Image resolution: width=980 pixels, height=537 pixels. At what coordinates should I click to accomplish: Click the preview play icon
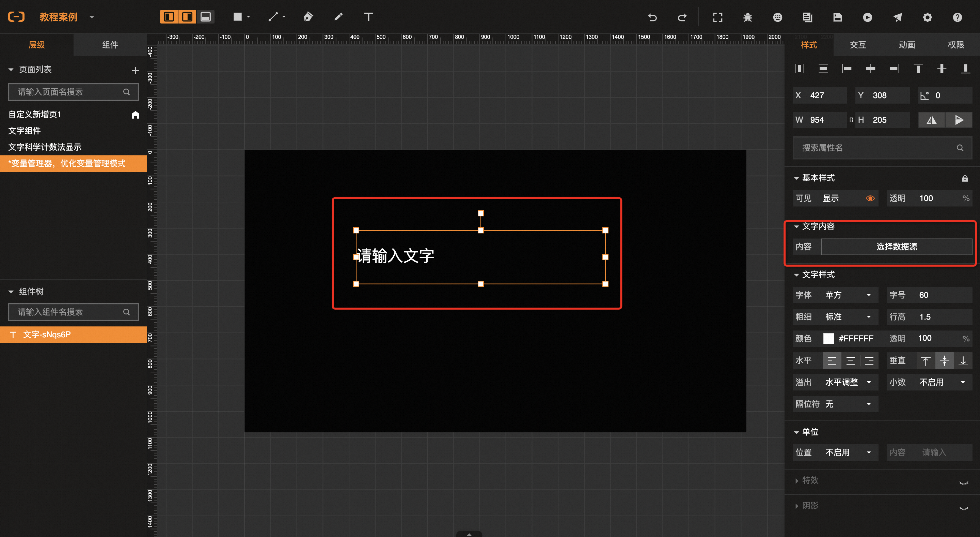[867, 17]
